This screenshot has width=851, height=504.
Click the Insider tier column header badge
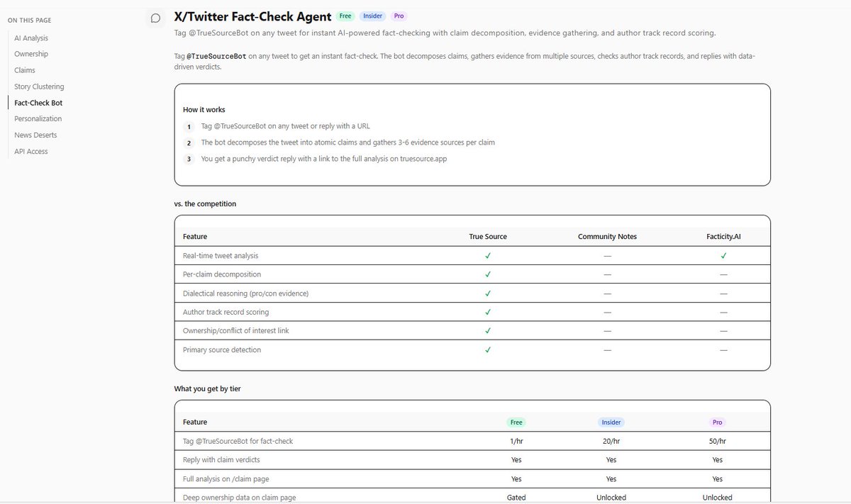(611, 422)
